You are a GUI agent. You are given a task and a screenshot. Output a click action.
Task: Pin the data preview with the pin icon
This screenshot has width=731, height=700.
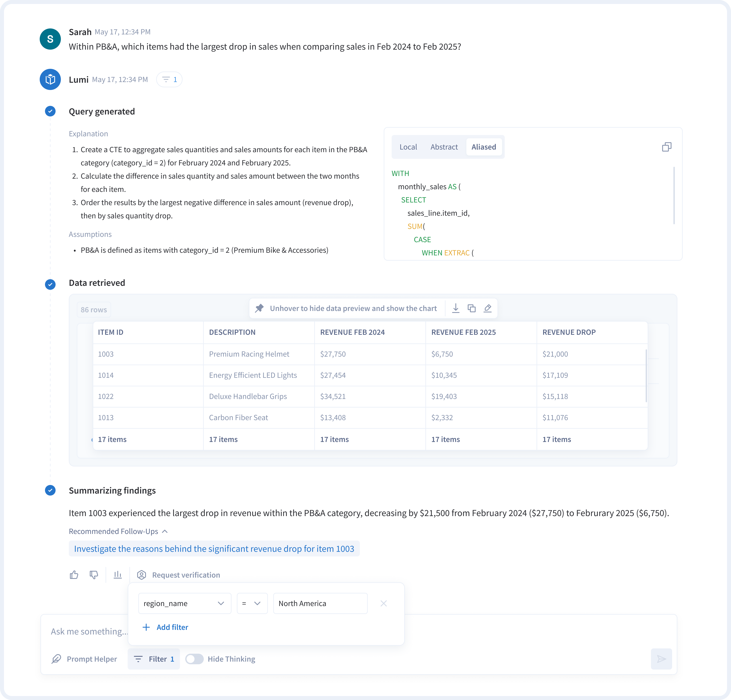coord(259,308)
